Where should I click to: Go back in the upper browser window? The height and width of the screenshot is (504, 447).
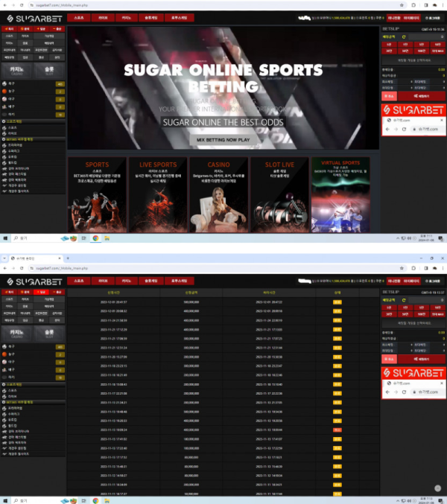(5, 5)
